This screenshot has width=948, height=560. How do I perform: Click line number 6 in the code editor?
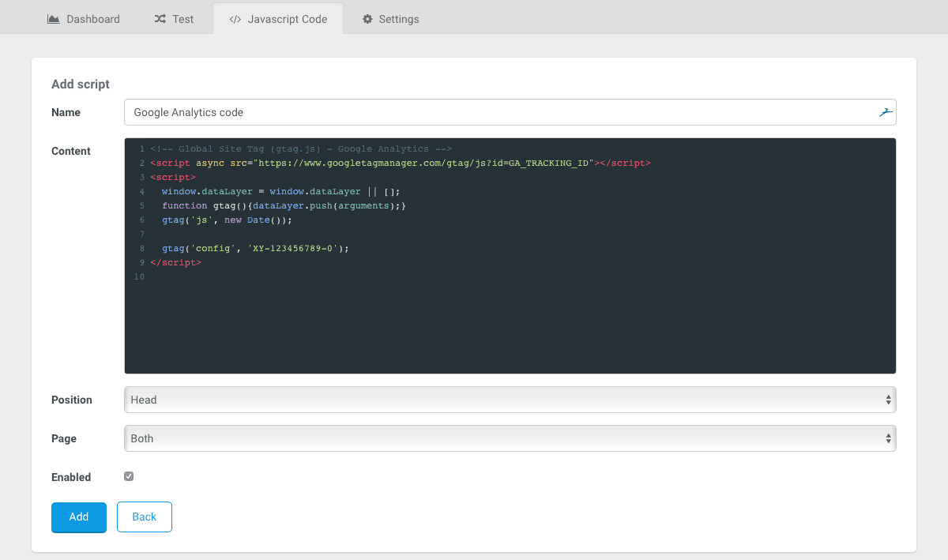point(141,220)
